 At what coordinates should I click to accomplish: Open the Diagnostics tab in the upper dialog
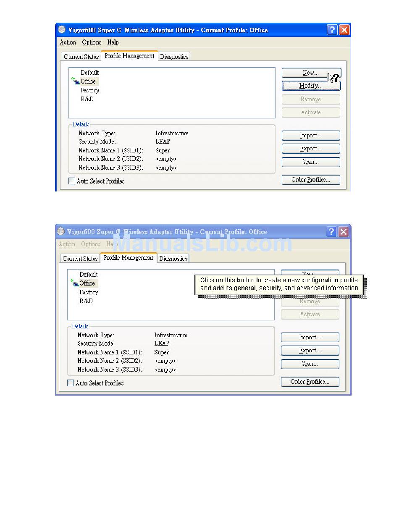(174, 57)
